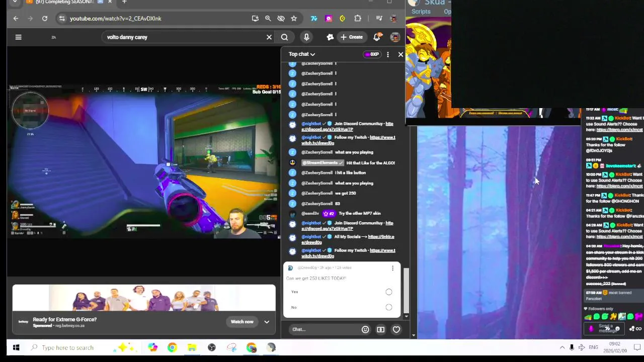Expand the Betway ad chevron
Image resolution: width=644 pixels, height=362 pixels.
click(267, 322)
